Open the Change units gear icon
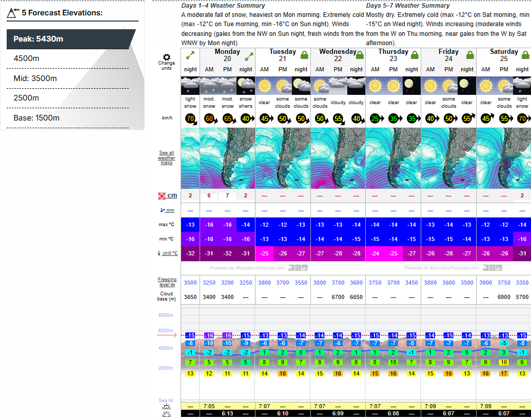Viewport: 531px width, 420px height. click(x=167, y=57)
